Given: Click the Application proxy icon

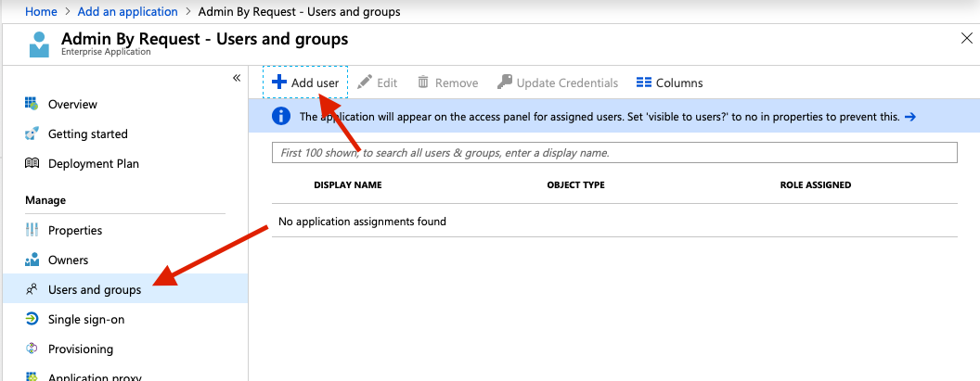Looking at the screenshot, I should (32, 376).
